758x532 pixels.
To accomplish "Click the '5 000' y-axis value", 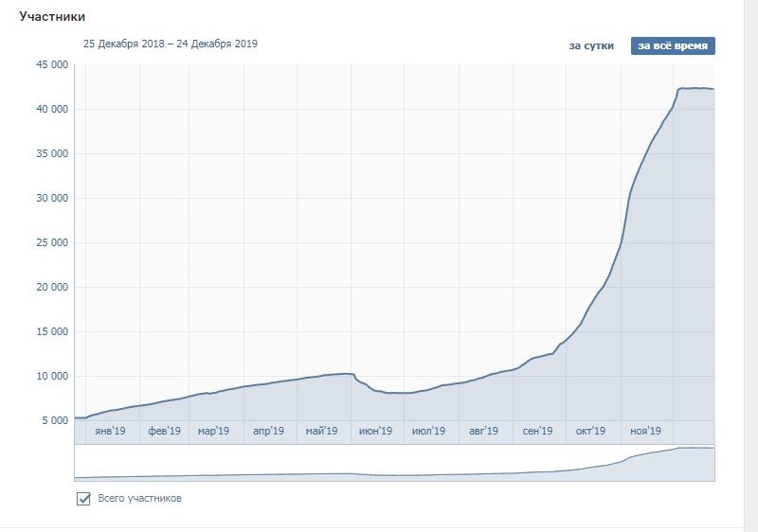I will [55, 420].
